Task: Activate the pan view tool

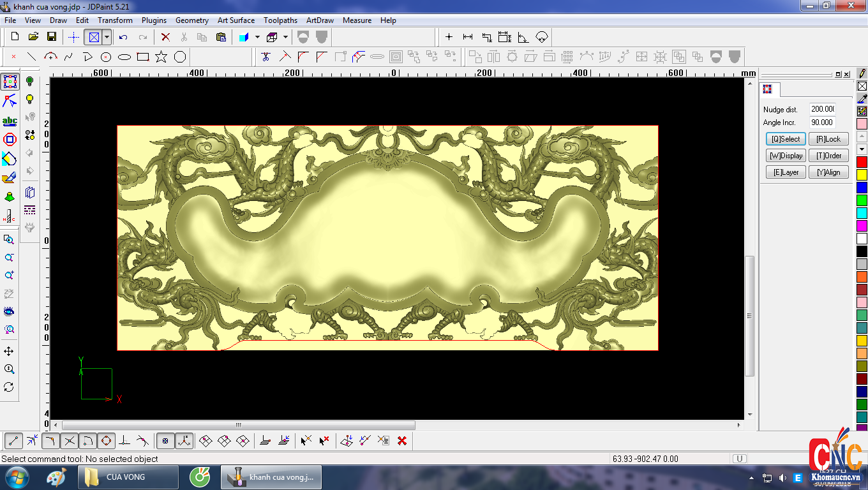Action: (9, 352)
